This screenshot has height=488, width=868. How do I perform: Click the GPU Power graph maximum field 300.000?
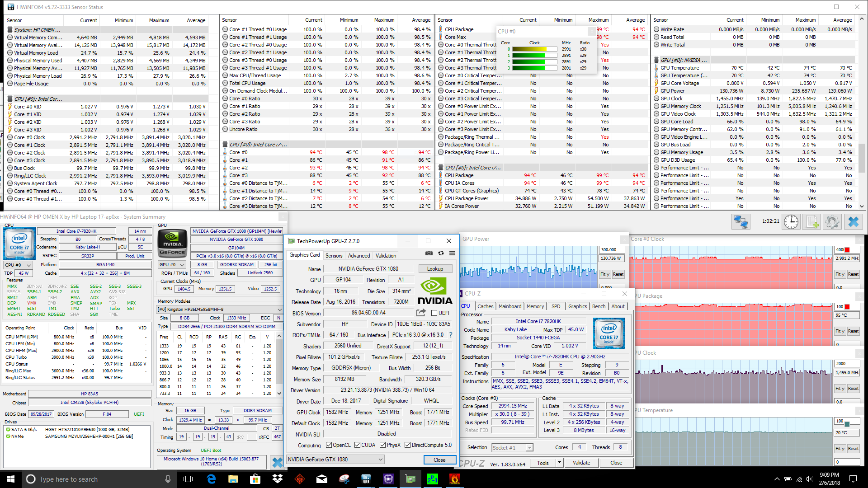612,250
